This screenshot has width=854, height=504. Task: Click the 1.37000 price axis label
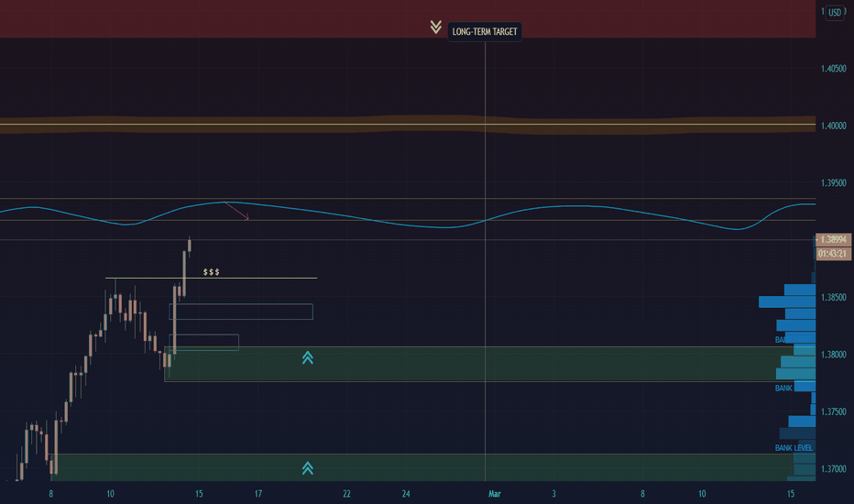tap(833, 469)
